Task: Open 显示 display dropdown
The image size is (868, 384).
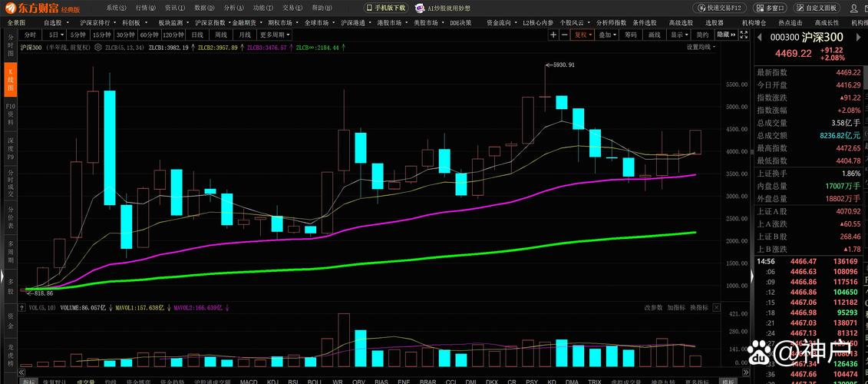Action: point(679,35)
